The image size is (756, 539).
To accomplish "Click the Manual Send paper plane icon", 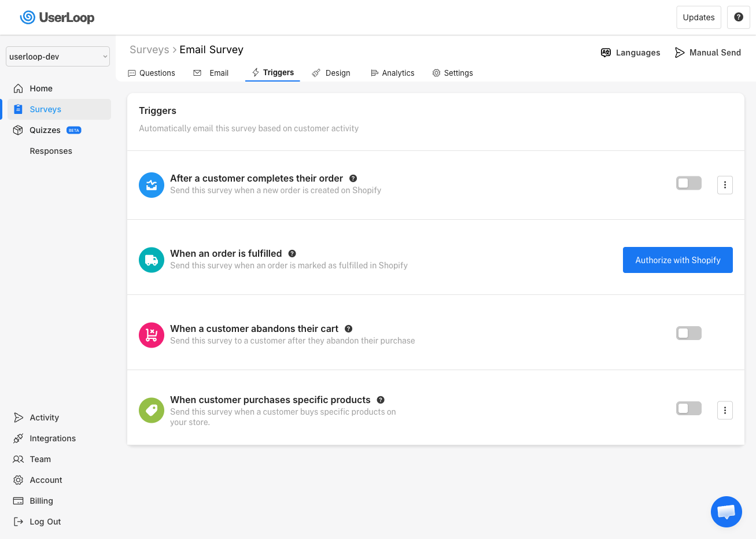I will coord(679,52).
